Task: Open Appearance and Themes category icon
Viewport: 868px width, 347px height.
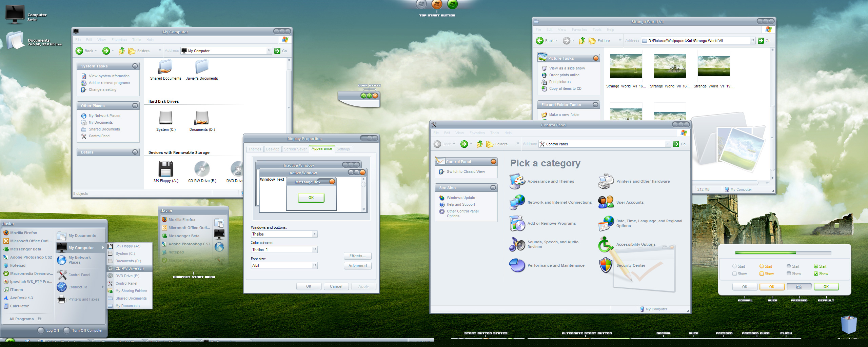Action: 517,181
